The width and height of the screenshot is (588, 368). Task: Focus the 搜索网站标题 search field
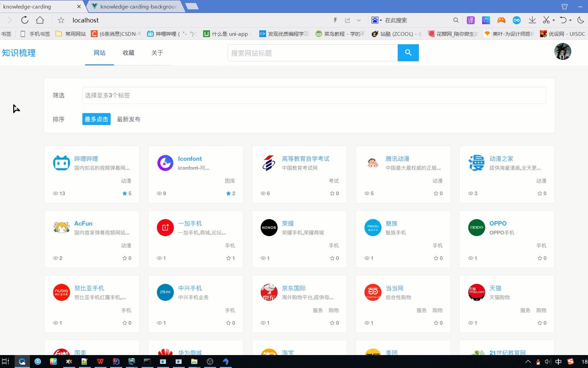point(313,53)
